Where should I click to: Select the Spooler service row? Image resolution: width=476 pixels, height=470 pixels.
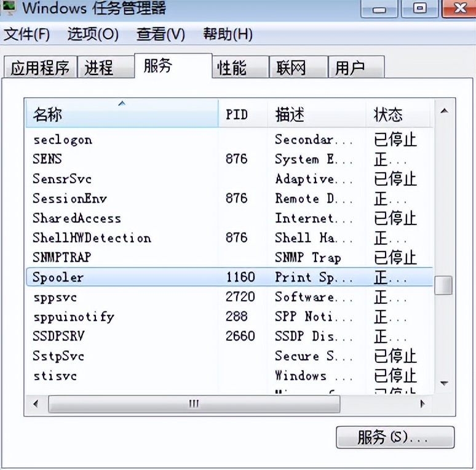click(229, 277)
